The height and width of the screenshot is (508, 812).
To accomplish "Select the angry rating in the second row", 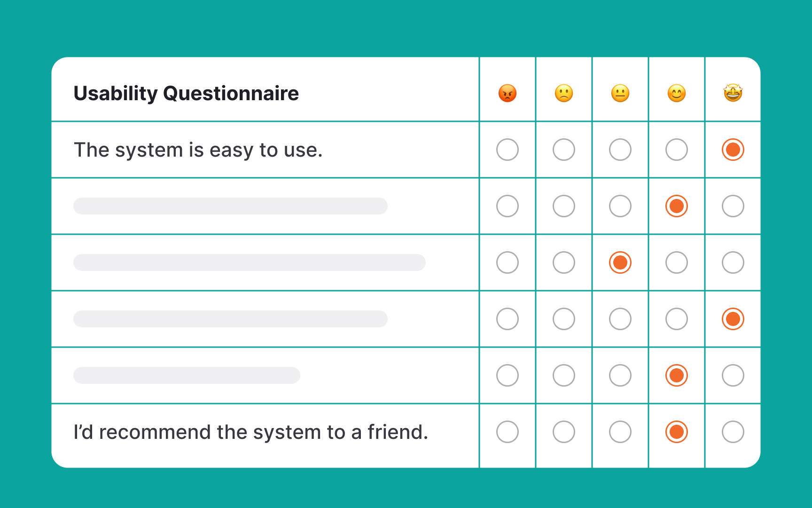I will (x=507, y=206).
